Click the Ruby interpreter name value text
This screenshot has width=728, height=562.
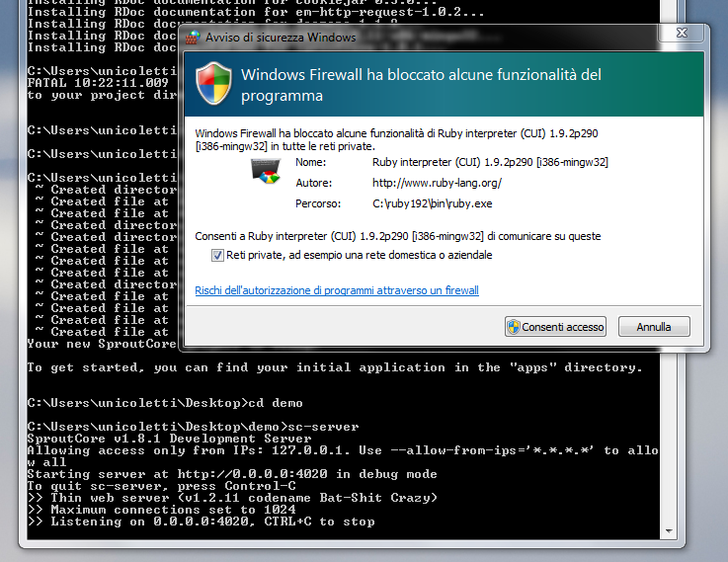point(490,162)
